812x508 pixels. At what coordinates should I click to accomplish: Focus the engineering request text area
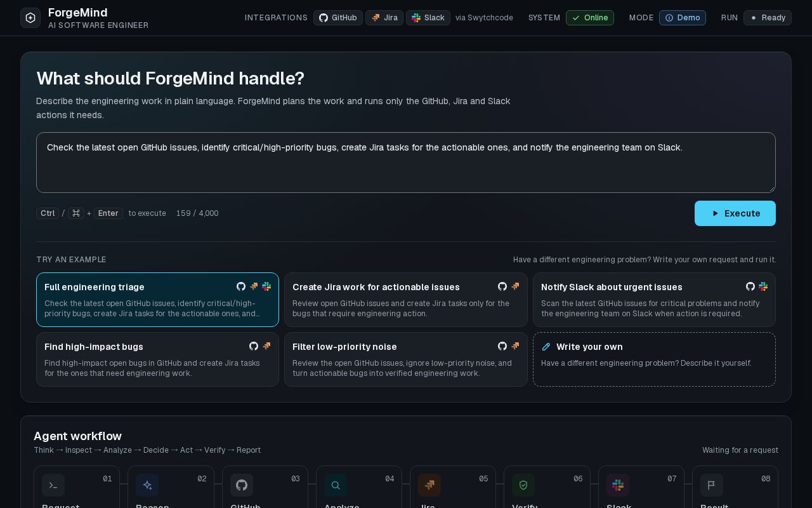coord(406,163)
